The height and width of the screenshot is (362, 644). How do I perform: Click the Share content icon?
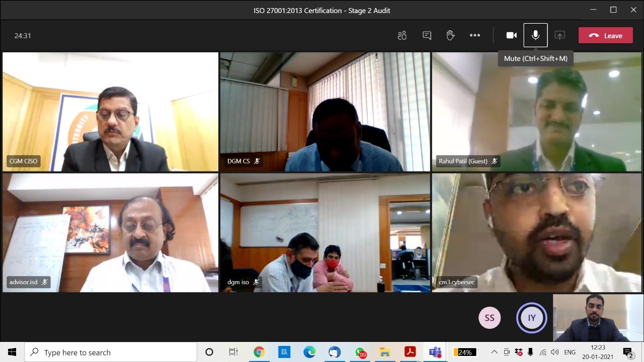click(x=559, y=35)
